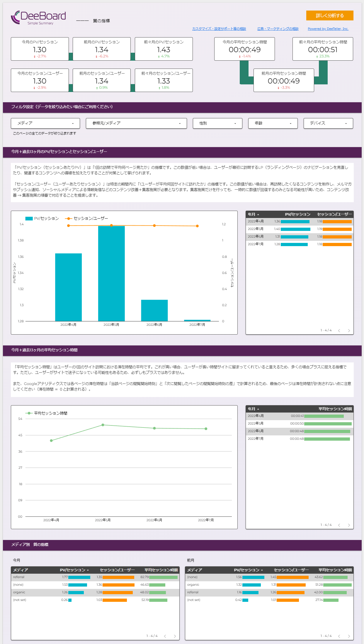Expand the 参照元/メディア filter dropdown
The width and height of the screenshot is (364, 644).
(x=136, y=123)
